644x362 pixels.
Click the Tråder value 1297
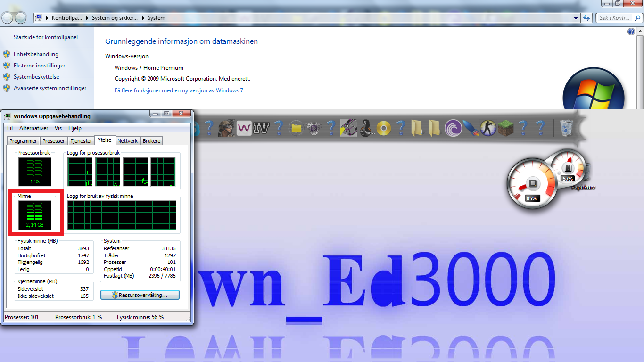point(170,255)
